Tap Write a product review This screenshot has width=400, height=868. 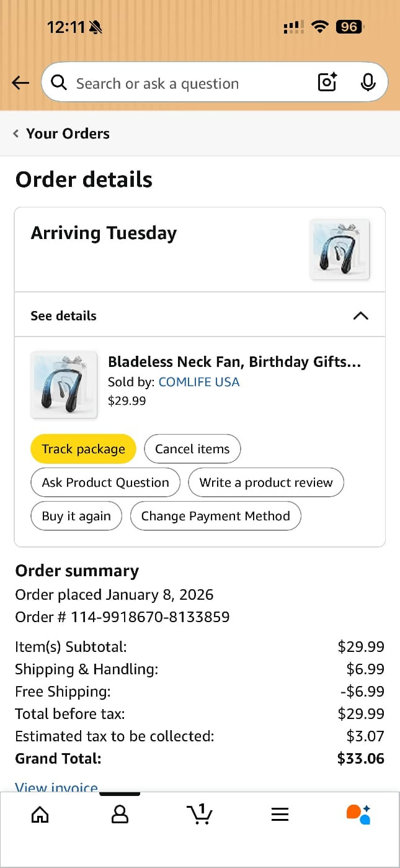click(266, 482)
